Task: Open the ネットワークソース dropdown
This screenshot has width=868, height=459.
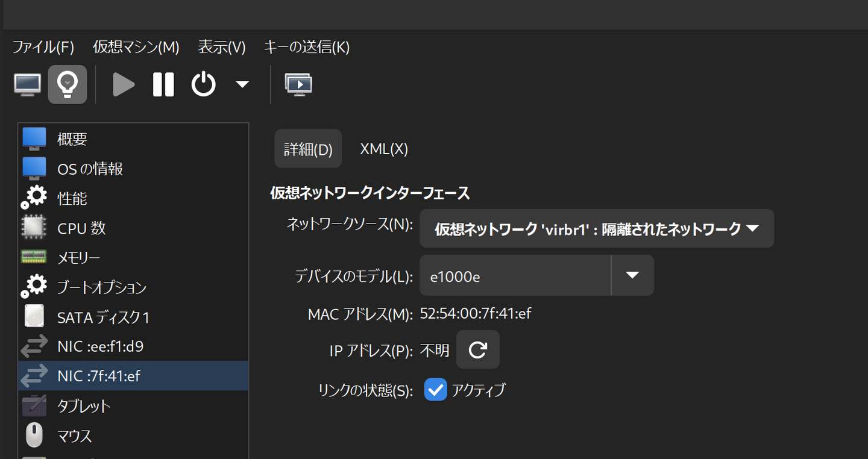Action: click(597, 228)
